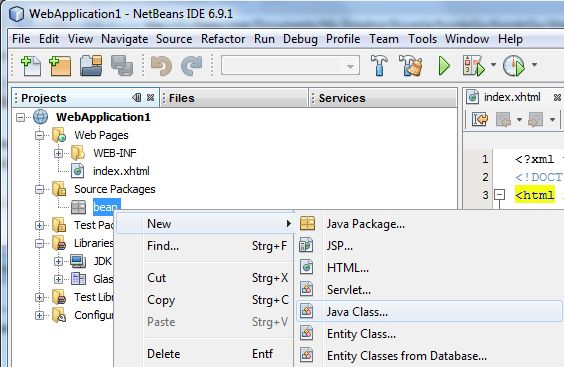564x367 pixels.
Task: Expand the Configuration Files node
Action: point(40,315)
